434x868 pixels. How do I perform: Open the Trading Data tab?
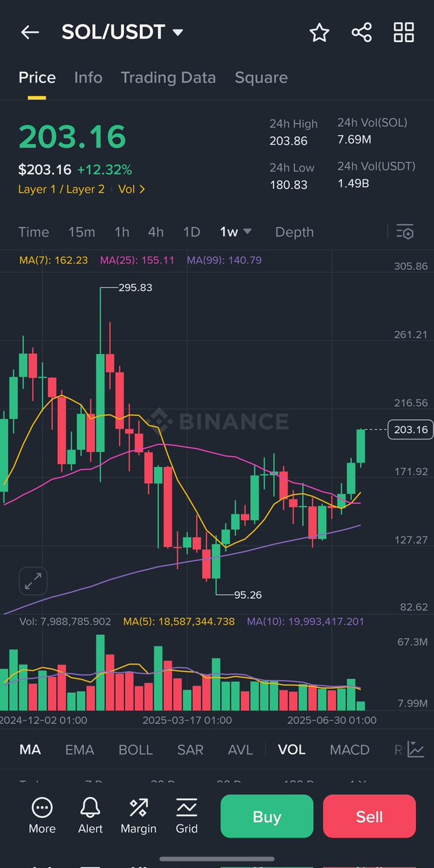pos(169,77)
